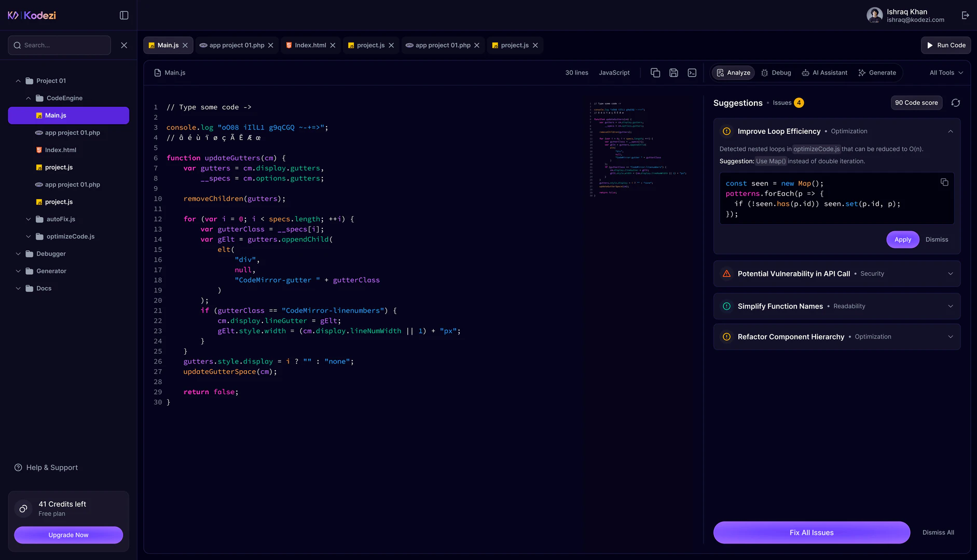Launch the AI Assistant
The height and width of the screenshot is (560, 977).
point(824,73)
